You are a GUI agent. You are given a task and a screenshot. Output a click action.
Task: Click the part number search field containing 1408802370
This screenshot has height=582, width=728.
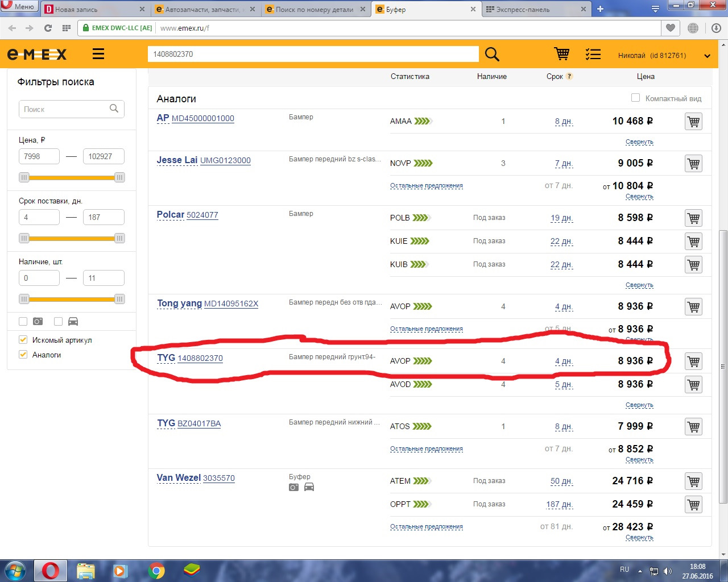(313, 54)
